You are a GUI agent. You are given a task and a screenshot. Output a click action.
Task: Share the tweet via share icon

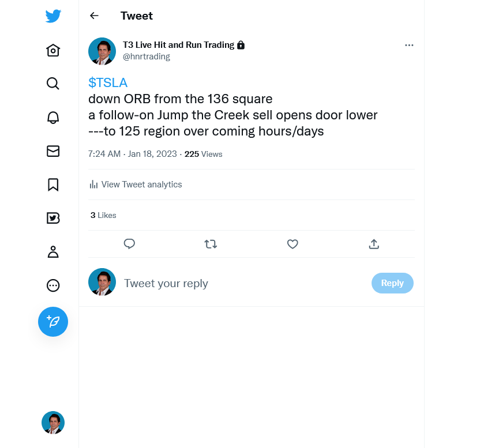374,244
